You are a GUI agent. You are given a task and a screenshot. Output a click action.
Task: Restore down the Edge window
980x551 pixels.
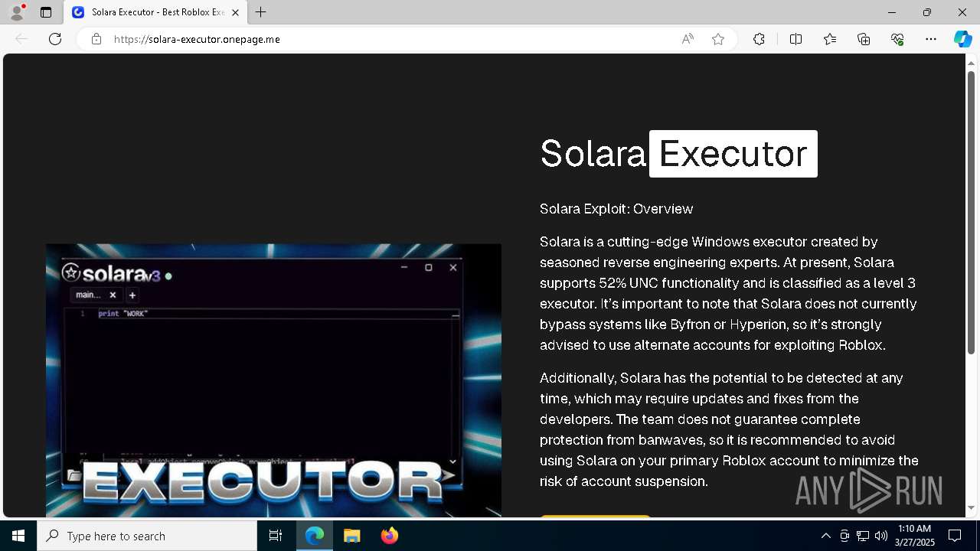(x=927, y=12)
